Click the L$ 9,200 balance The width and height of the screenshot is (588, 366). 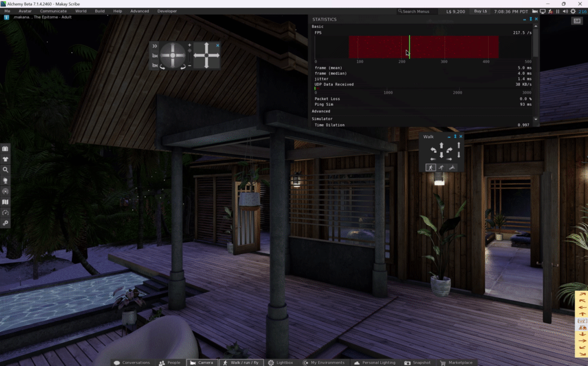pyautogui.click(x=456, y=12)
